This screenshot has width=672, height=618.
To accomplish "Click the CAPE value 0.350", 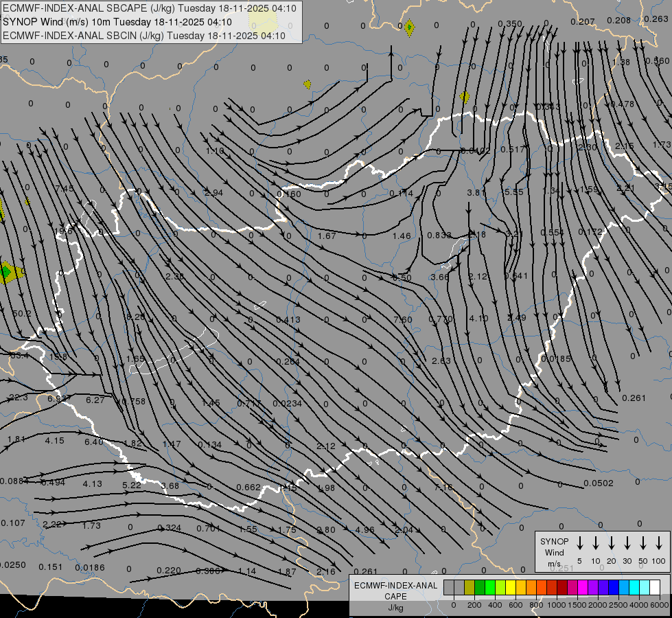I will pos(510,23).
